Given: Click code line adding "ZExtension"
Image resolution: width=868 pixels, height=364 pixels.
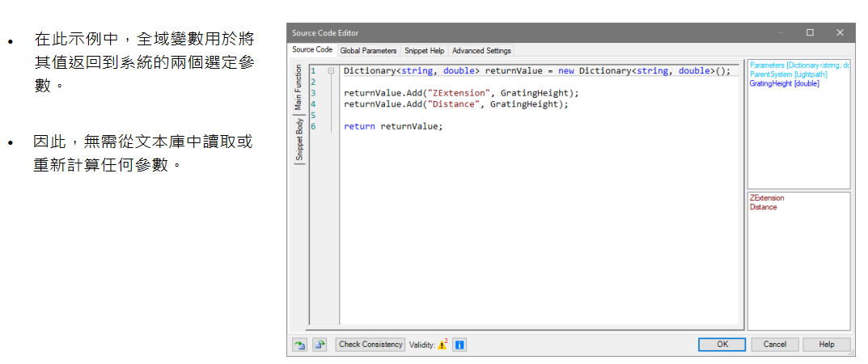Looking at the screenshot, I should point(461,93).
